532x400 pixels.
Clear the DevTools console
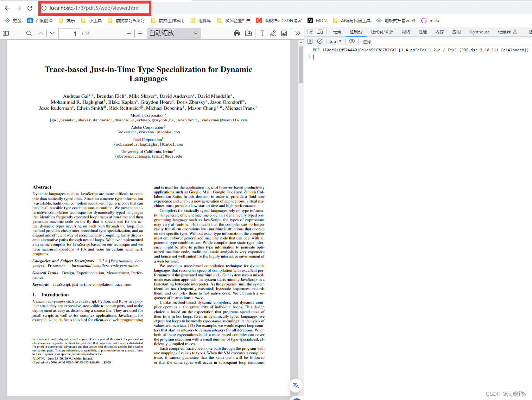[320, 41]
